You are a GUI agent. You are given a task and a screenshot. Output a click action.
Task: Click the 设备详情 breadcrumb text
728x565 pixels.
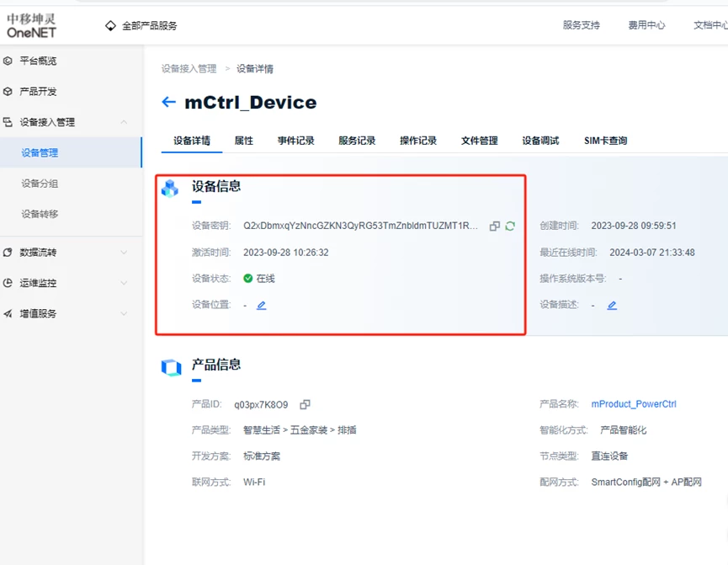click(255, 69)
